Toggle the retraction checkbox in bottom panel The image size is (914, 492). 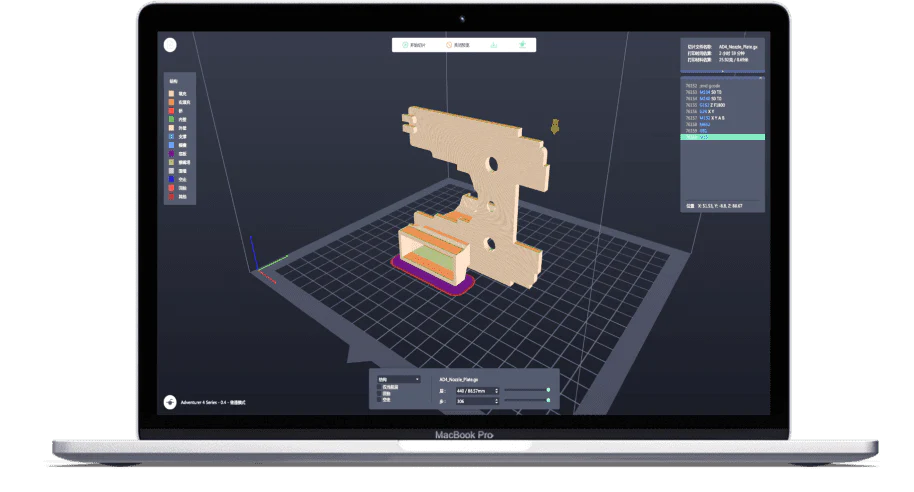coord(379,393)
